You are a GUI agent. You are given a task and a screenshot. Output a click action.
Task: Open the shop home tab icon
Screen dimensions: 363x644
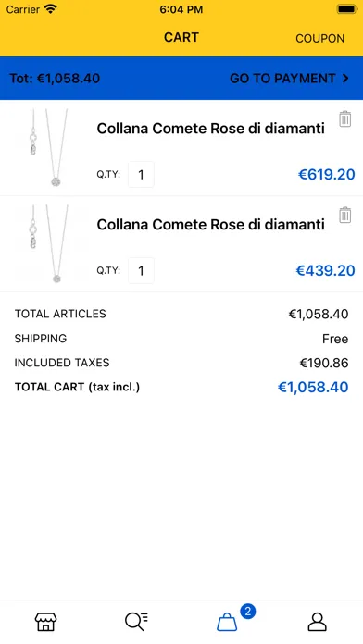[45, 622]
